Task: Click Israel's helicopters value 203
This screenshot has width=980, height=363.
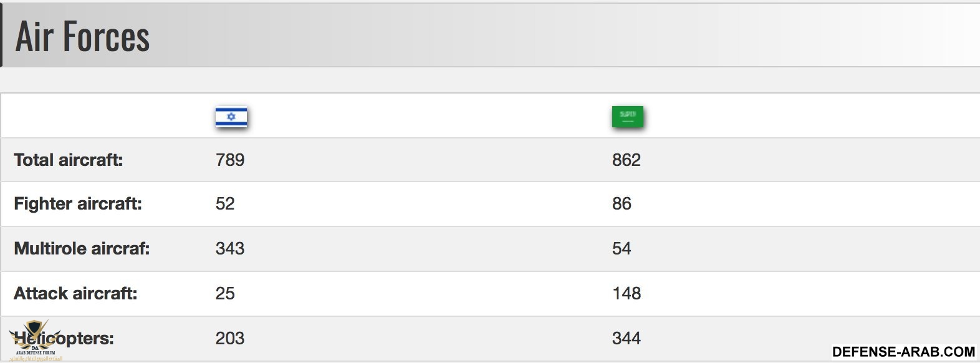Action: coord(230,339)
